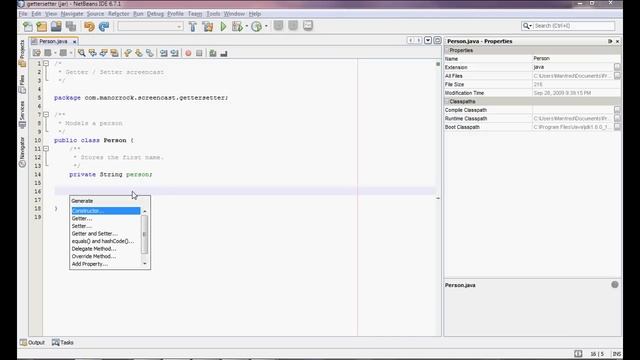640x360 pixels.
Task: Open the Services side panel
Action: click(x=22, y=115)
